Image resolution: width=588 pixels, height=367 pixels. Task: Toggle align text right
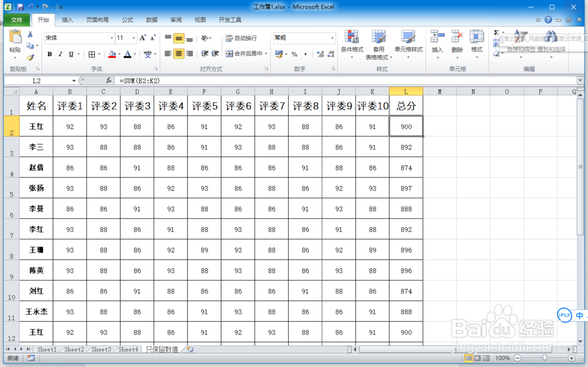190,54
